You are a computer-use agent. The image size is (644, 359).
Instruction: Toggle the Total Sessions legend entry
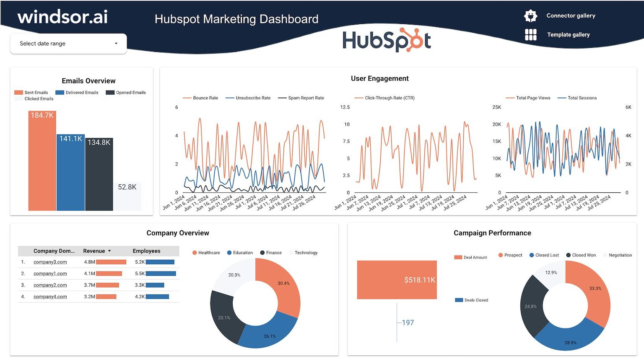click(x=577, y=98)
